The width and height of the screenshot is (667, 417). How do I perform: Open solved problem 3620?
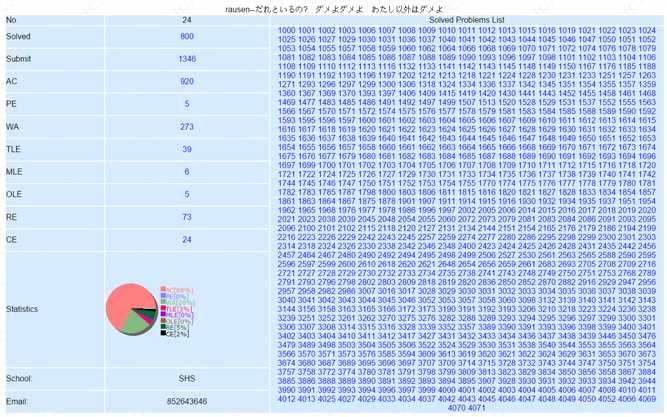click(x=487, y=354)
